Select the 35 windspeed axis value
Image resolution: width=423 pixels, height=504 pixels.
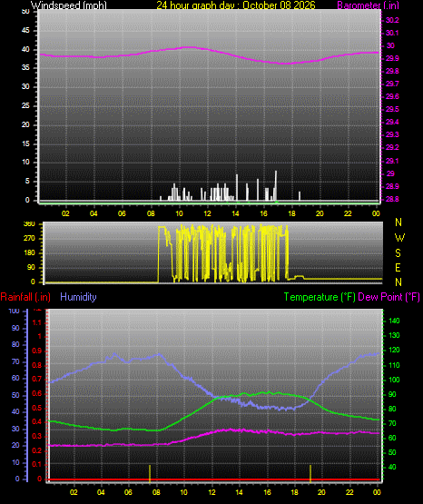25,68
